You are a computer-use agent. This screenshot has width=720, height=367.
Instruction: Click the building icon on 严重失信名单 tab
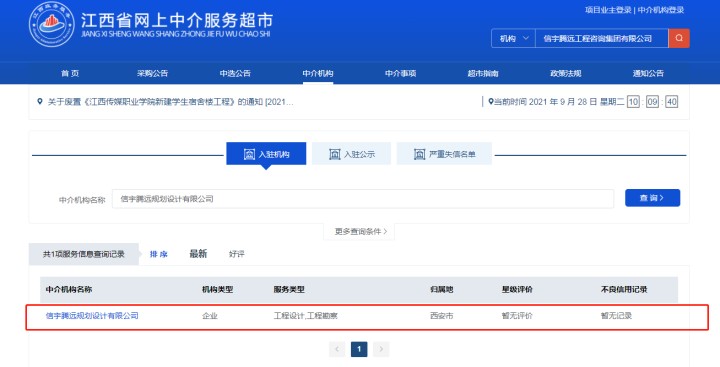tap(419, 154)
